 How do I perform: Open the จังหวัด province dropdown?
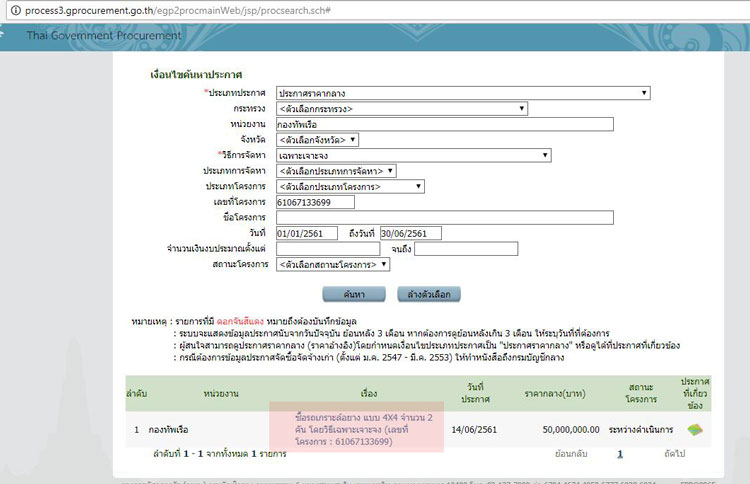(x=317, y=140)
